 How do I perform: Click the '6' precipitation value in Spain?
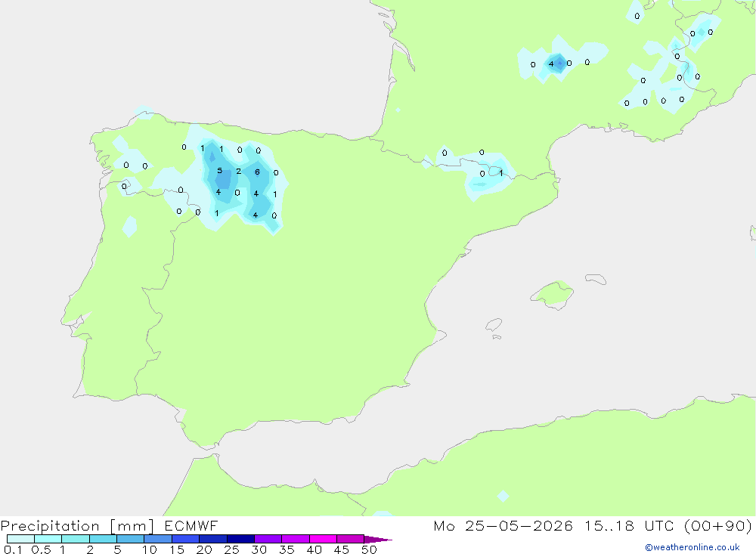tap(257, 172)
